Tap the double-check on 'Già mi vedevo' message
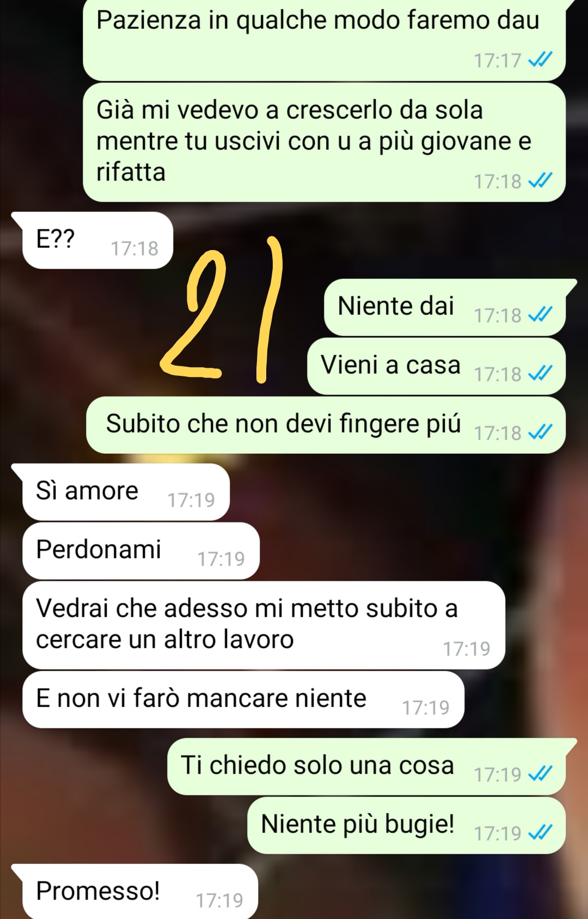This screenshot has height=919, width=588. pos(540,180)
